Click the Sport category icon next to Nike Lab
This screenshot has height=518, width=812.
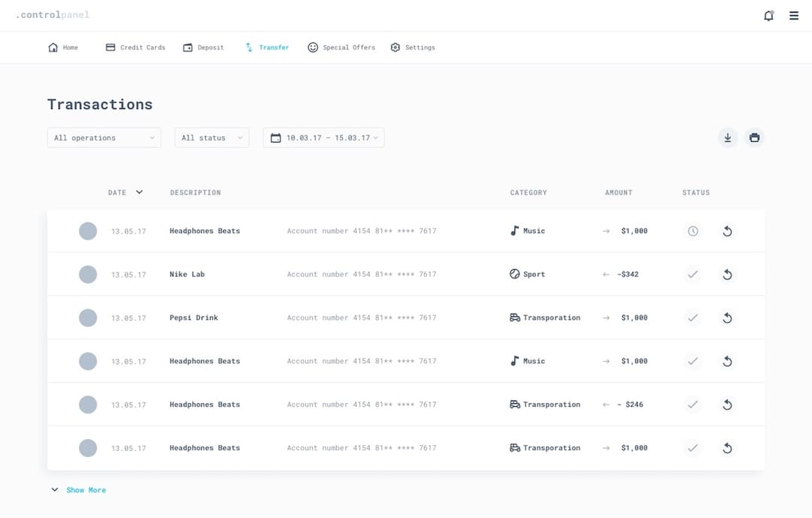click(514, 274)
